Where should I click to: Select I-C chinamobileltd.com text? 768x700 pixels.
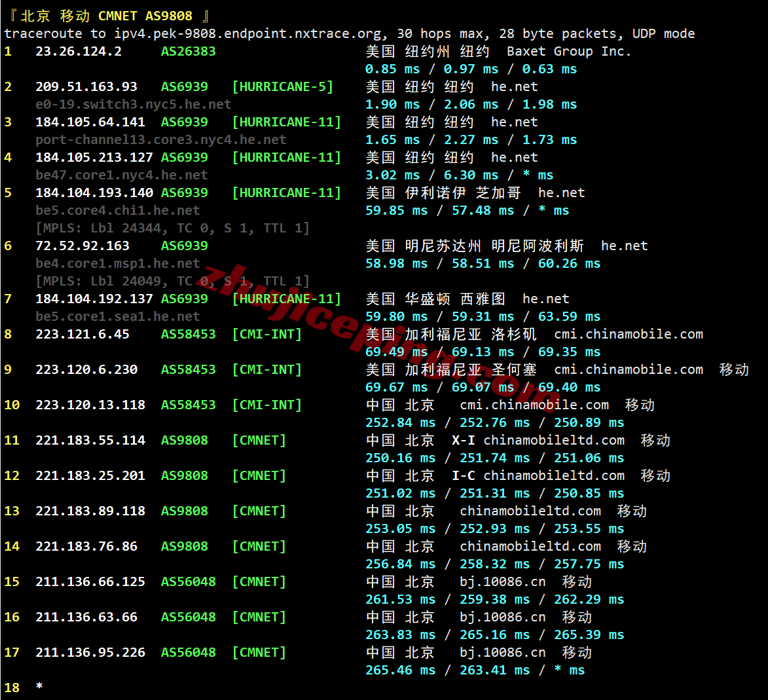pos(538,475)
